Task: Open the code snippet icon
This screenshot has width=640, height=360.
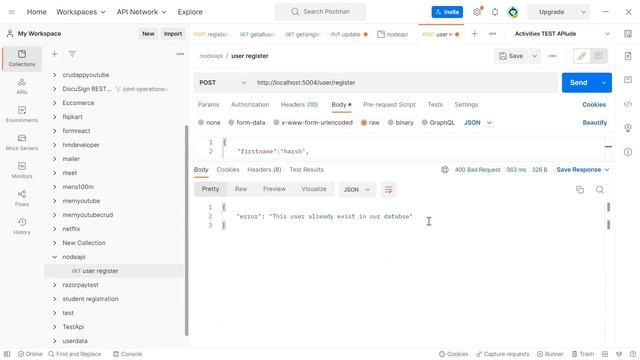Action: coord(628,104)
